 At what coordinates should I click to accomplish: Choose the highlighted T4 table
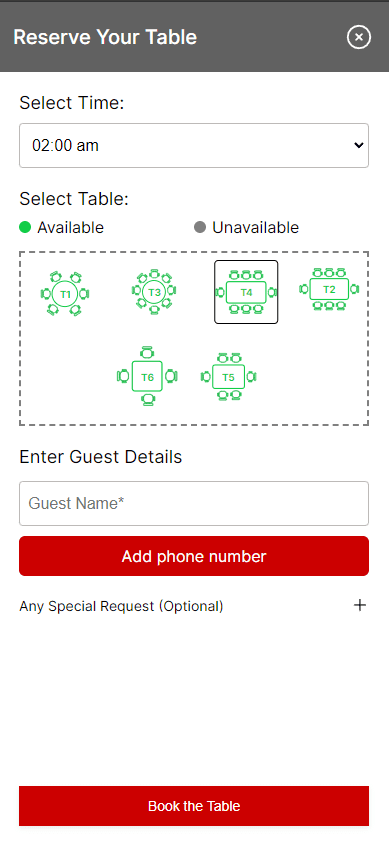246,292
